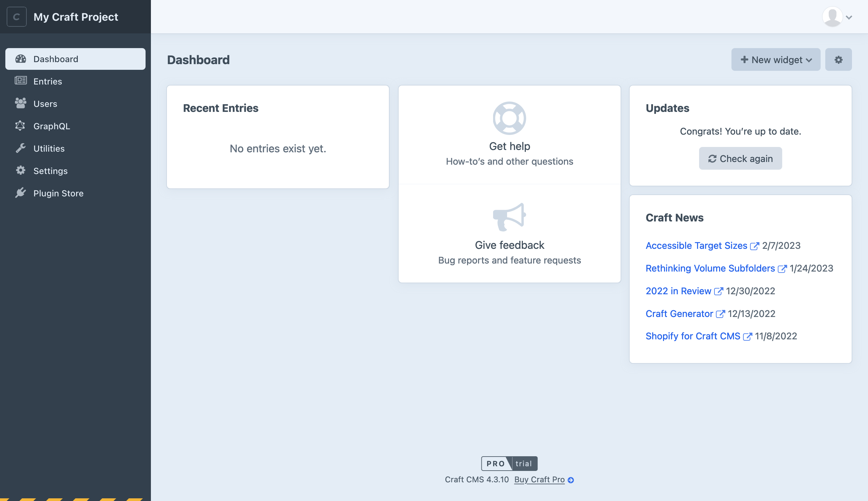Click external-link icon after 2022 in Review
The width and height of the screenshot is (868, 501).
pos(718,291)
